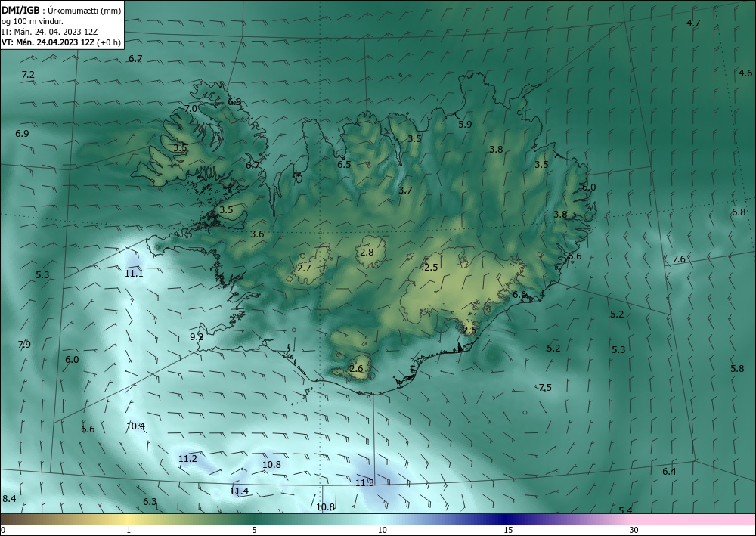
Task: Select the 6.4 value label
Action: tap(669, 472)
